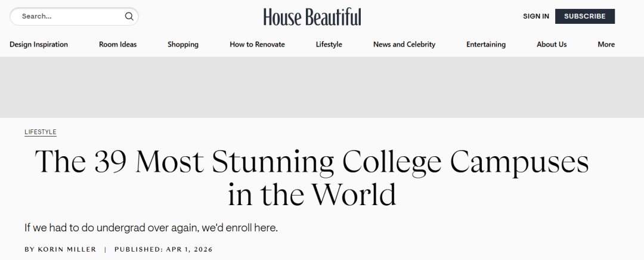
Task: Open the Shopping navigation item
Action: point(182,45)
